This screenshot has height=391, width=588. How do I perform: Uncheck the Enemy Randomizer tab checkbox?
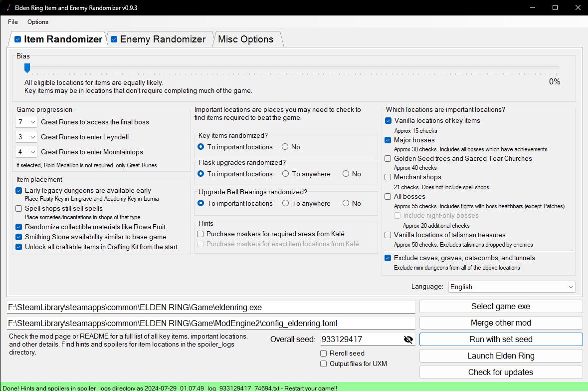[x=114, y=39]
